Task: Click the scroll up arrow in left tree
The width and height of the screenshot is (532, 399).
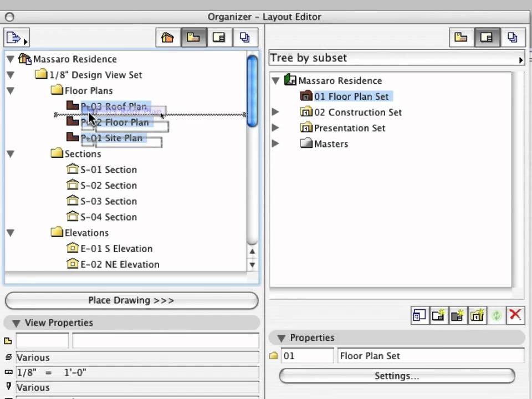Action: click(x=252, y=252)
